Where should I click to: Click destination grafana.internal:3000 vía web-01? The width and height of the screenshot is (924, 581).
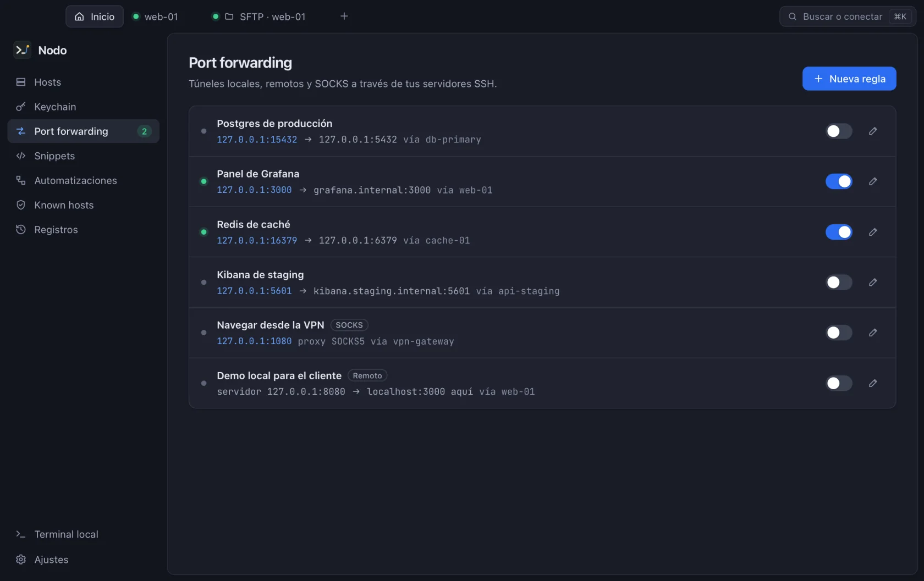pos(403,190)
